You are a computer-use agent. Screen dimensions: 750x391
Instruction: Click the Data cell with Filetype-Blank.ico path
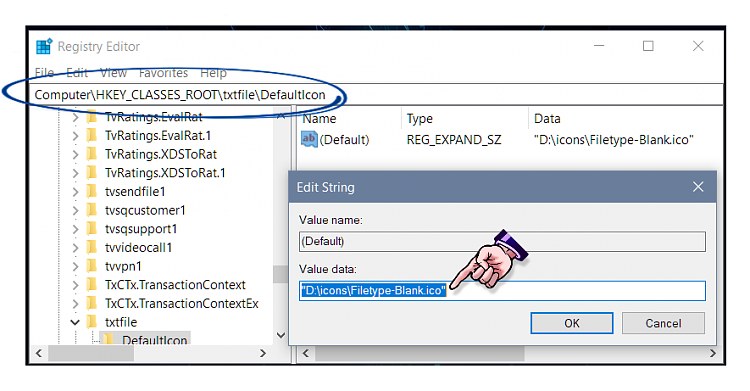click(614, 140)
